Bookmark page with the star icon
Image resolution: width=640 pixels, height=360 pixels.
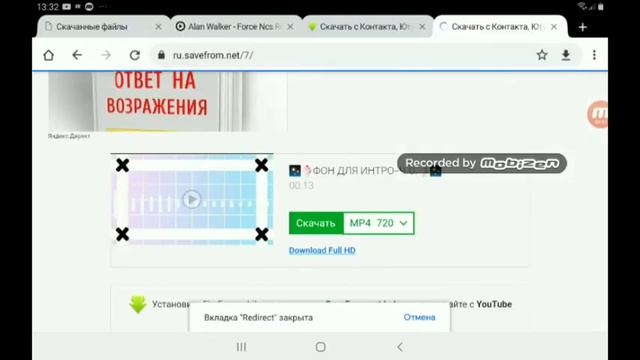tap(542, 55)
